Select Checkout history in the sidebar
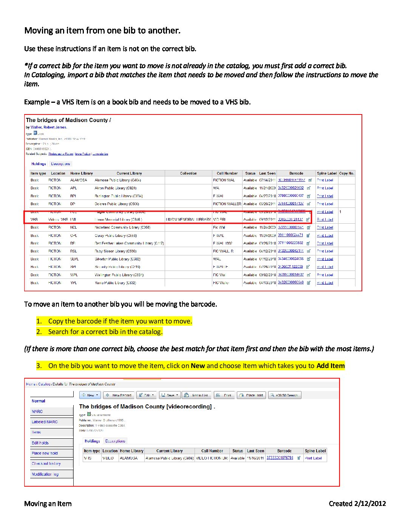Screen dimensions: 411x532 point(46,464)
